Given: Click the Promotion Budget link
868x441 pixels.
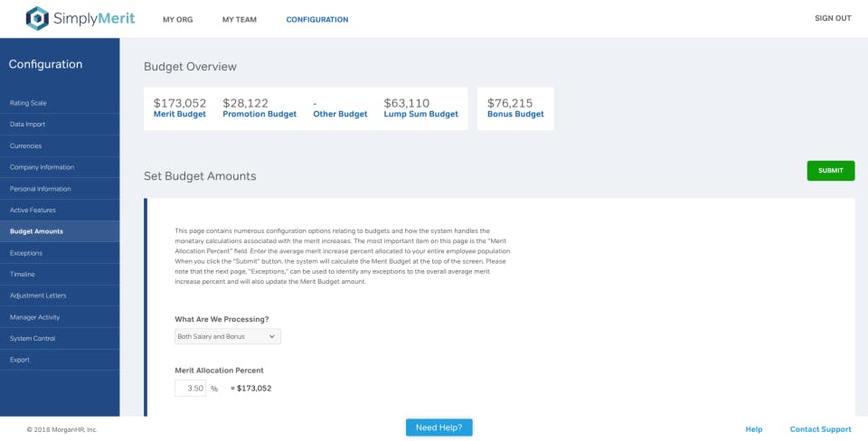Looking at the screenshot, I should tap(259, 114).
